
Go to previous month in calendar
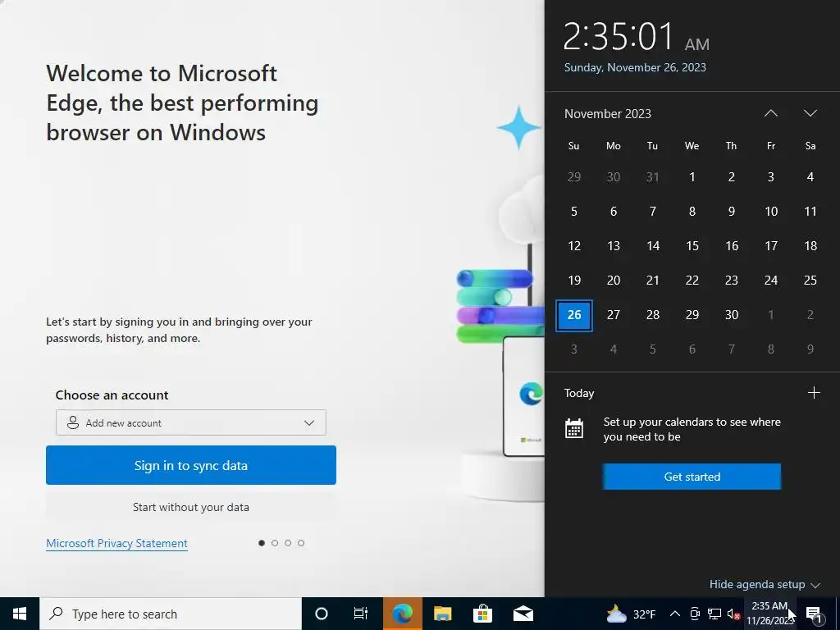771,113
